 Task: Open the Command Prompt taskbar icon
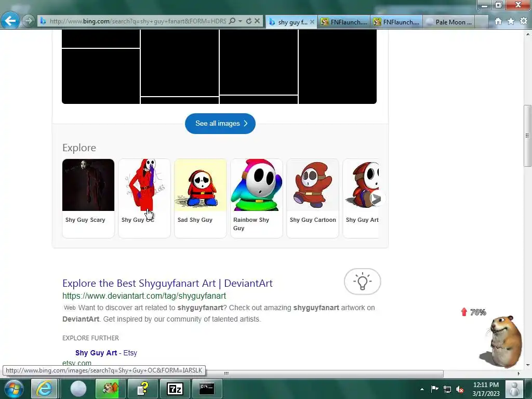[x=207, y=389]
